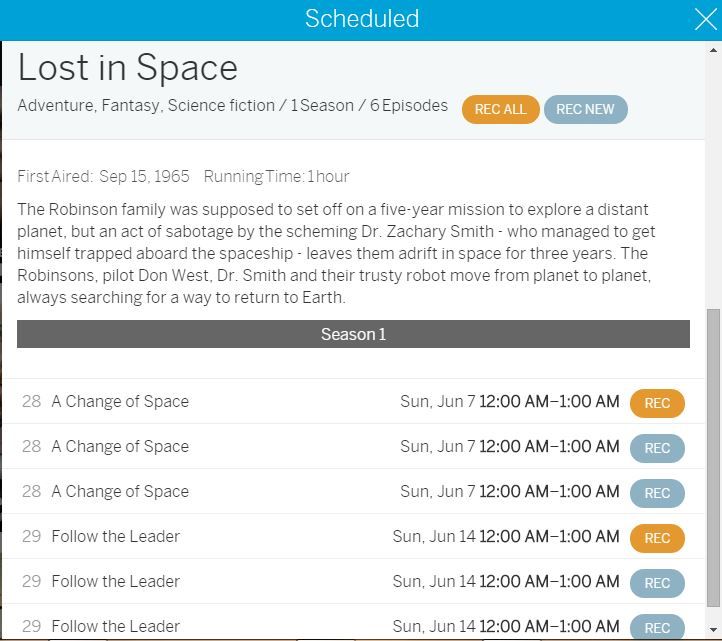Click the Scheduled header title
Viewport: 722px width, 641px height.
[361, 19]
